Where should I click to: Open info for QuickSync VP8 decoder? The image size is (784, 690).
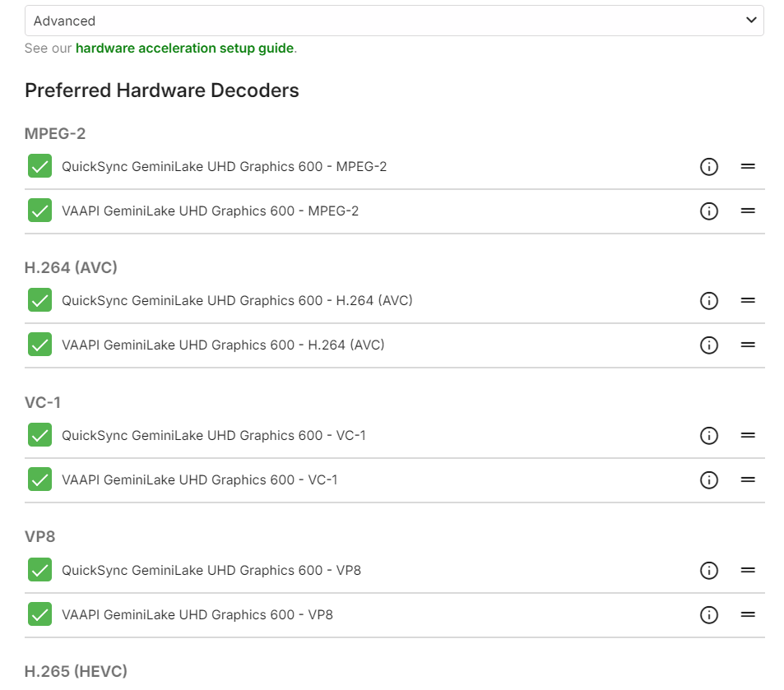(x=709, y=571)
